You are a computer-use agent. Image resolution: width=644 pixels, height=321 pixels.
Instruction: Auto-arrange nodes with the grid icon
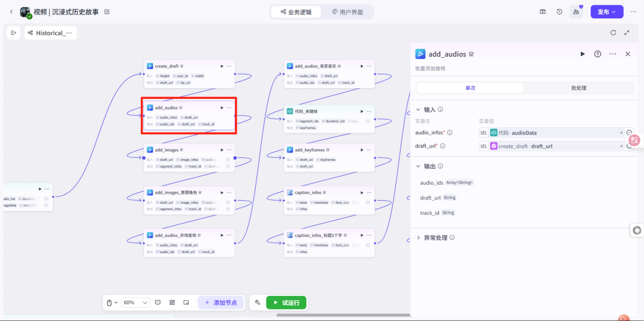(x=172, y=303)
